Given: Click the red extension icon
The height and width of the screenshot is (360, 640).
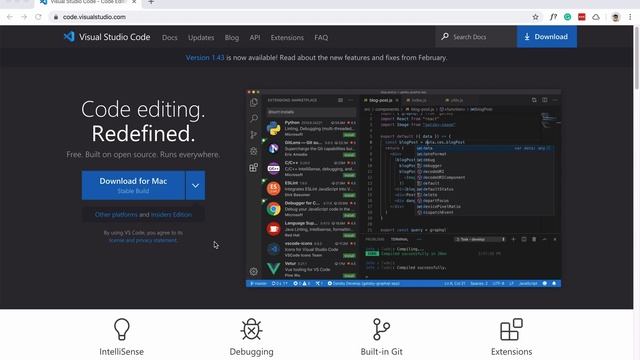Looking at the screenshot, I should tap(582, 17).
